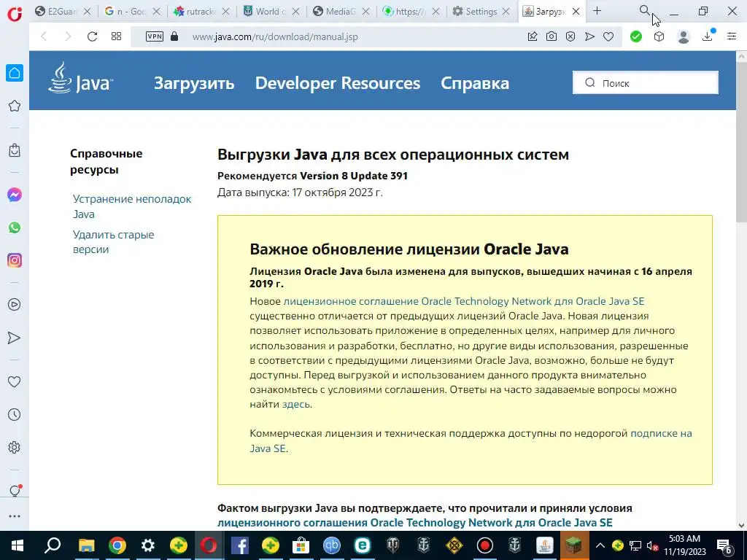Open WhatsApp in the sidebar
The width and height of the screenshot is (747, 560).
(15, 227)
